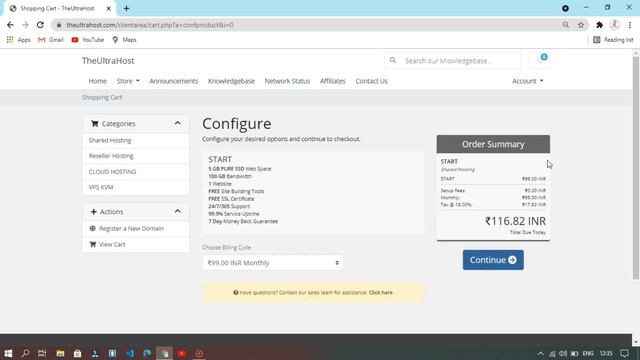This screenshot has height=360, width=640.
Task: Open File Explorer from the taskbar
Action: 60,353
